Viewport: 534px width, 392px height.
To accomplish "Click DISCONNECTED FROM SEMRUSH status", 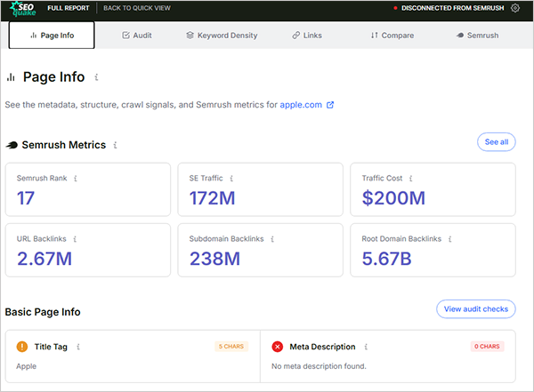I will point(453,8).
